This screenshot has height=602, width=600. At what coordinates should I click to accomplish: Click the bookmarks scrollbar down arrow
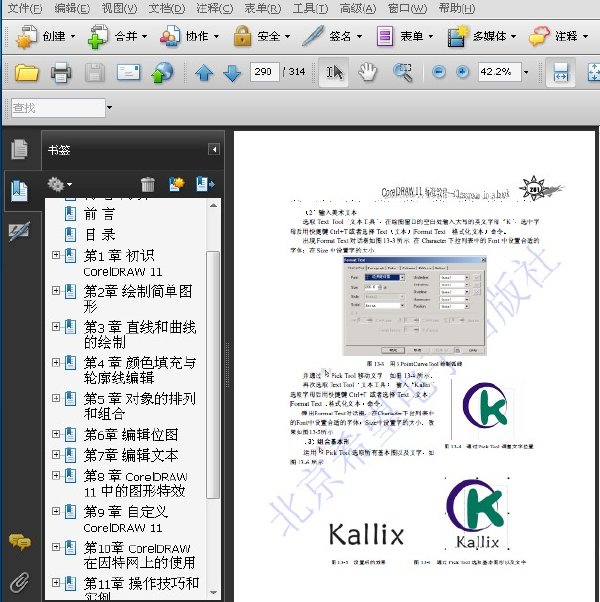(x=213, y=592)
